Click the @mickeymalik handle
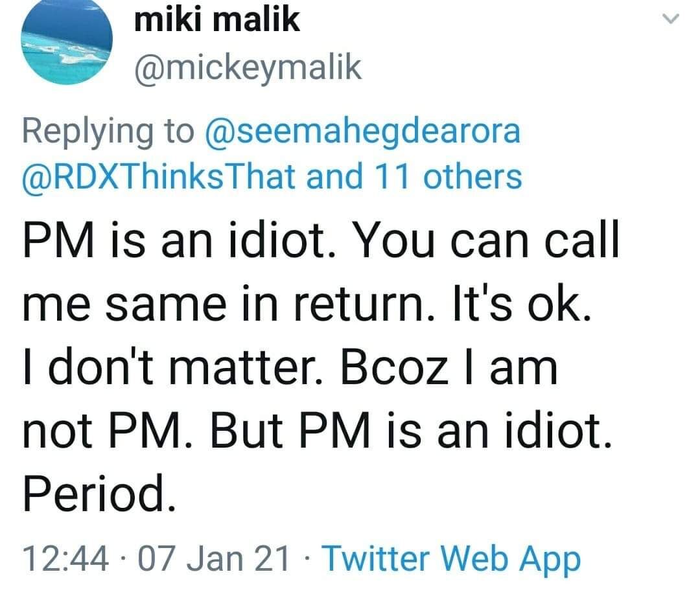 click(x=247, y=67)
